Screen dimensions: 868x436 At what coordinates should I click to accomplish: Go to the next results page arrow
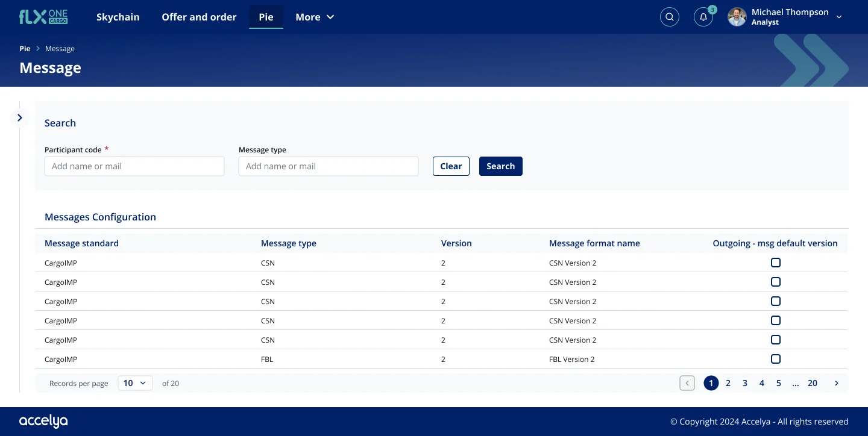point(837,383)
